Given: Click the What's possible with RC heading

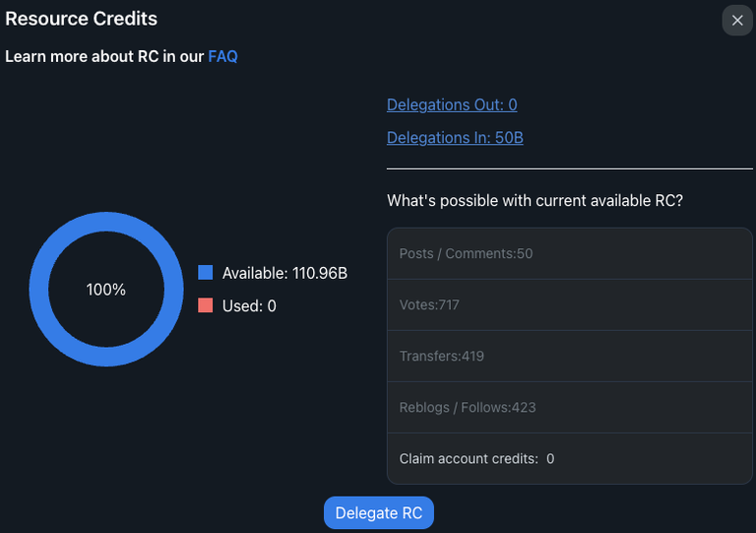Looking at the screenshot, I should [x=535, y=200].
